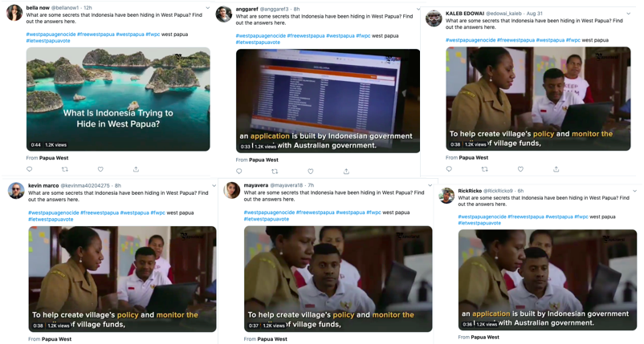Click the share icon under bella now's tweet
The image size is (644, 344).
click(136, 169)
